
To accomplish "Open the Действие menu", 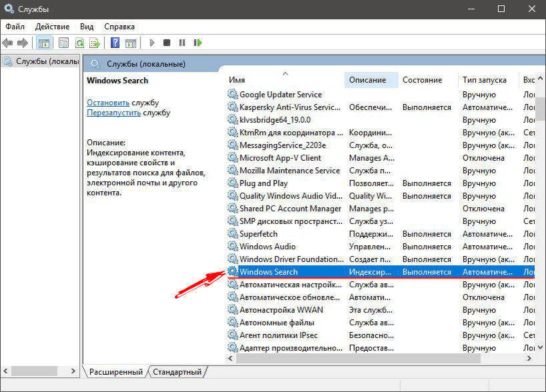I will [x=52, y=27].
